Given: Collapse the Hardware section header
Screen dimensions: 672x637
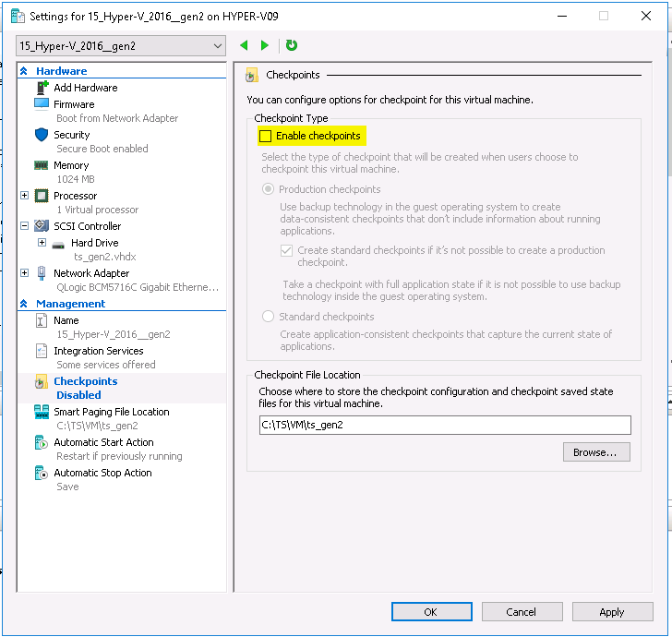Looking at the screenshot, I should click(x=24, y=71).
